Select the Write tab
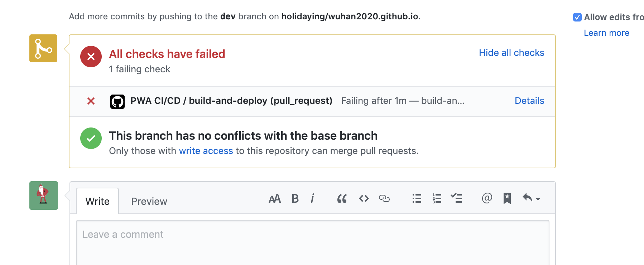 coord(97,201)
